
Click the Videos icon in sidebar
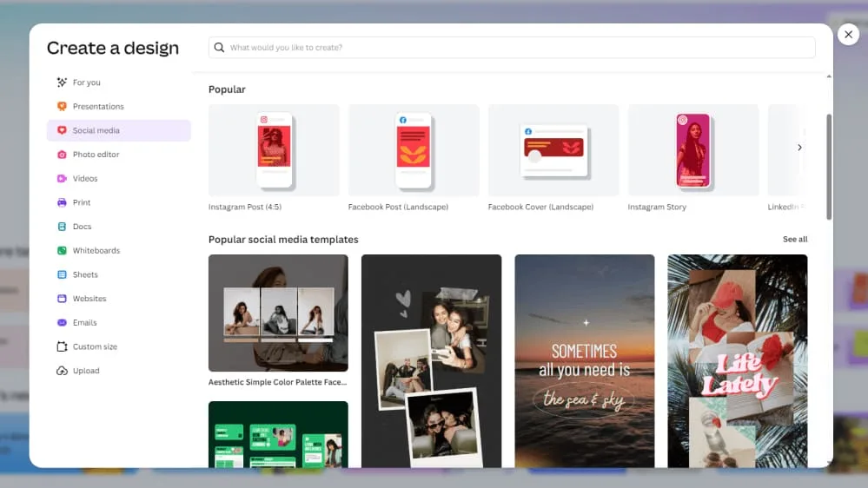coord(62,179)
